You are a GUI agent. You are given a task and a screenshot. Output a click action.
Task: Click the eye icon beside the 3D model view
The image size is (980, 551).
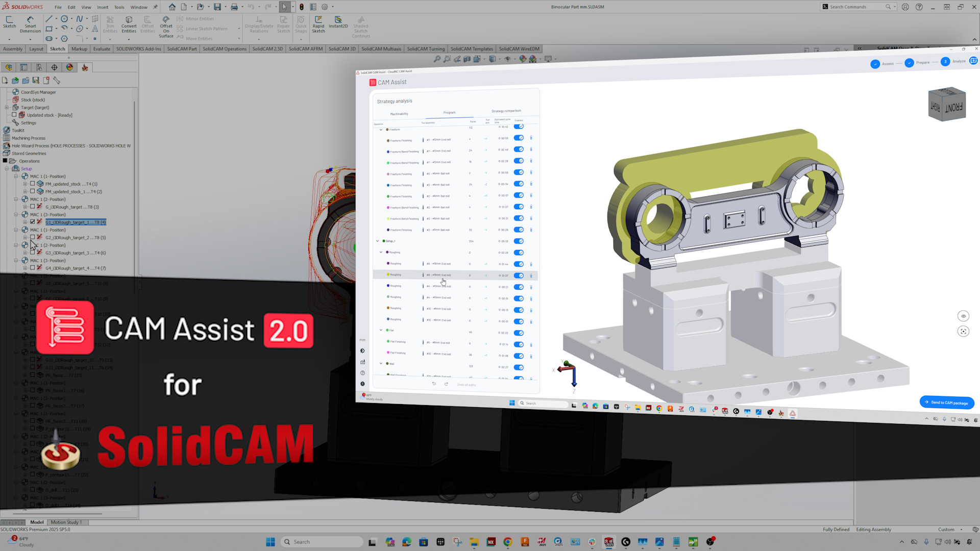coord(964,316)
